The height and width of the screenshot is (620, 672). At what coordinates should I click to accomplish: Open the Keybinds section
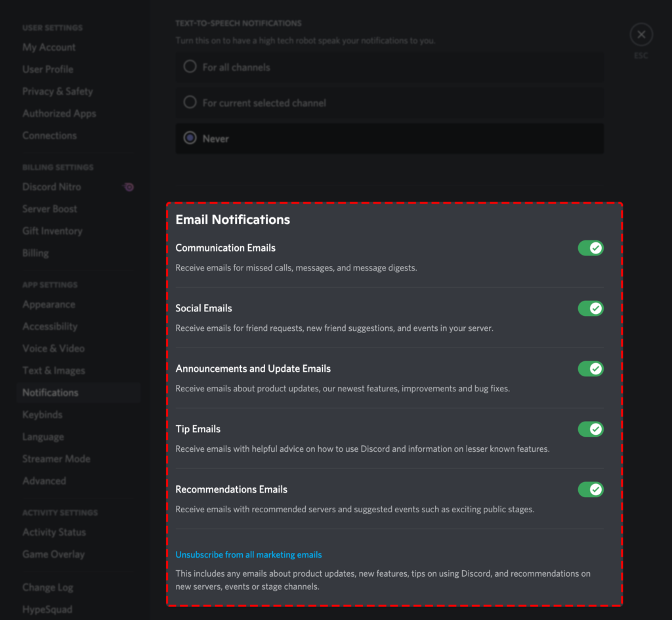(x=42, y=414)
